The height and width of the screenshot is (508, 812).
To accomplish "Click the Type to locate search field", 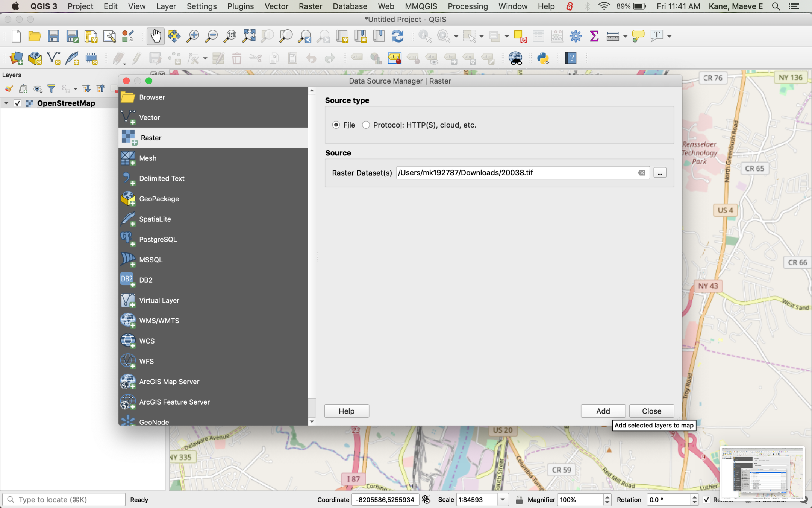I will coord(64,500).
